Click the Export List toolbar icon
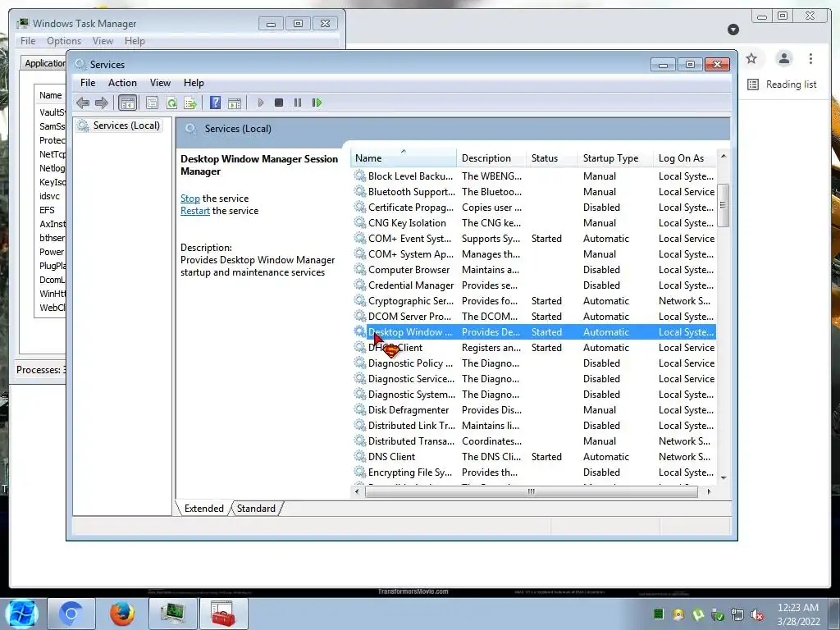This screenshot has width=840, height=630. coord(190,103)
